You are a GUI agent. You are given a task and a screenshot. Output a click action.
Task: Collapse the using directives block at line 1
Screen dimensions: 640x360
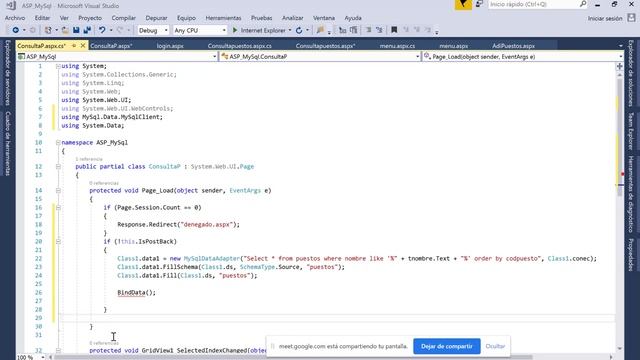point(58,66)
